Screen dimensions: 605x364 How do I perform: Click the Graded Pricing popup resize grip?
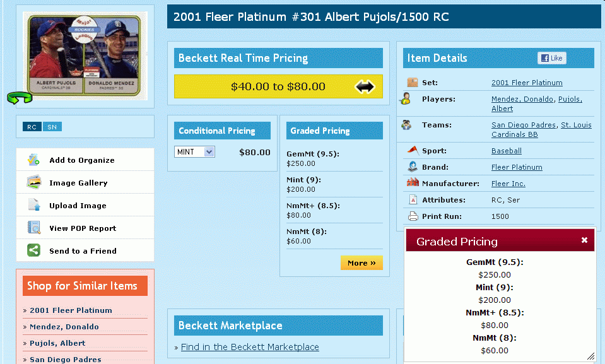590,356
